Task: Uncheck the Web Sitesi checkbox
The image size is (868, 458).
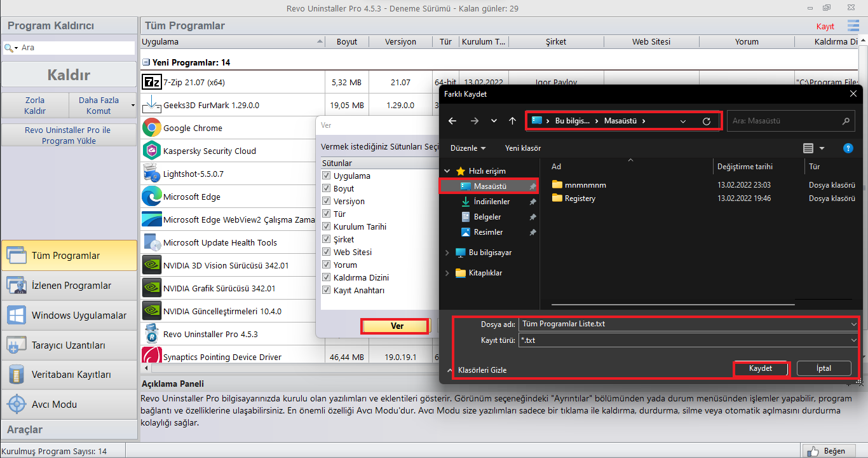Action: tap(327, 252)
